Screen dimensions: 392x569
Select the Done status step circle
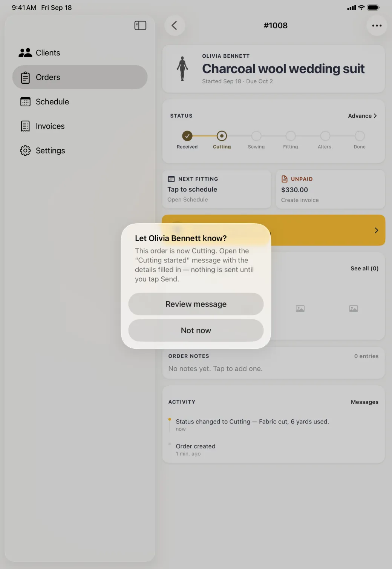tap(360, 136)
